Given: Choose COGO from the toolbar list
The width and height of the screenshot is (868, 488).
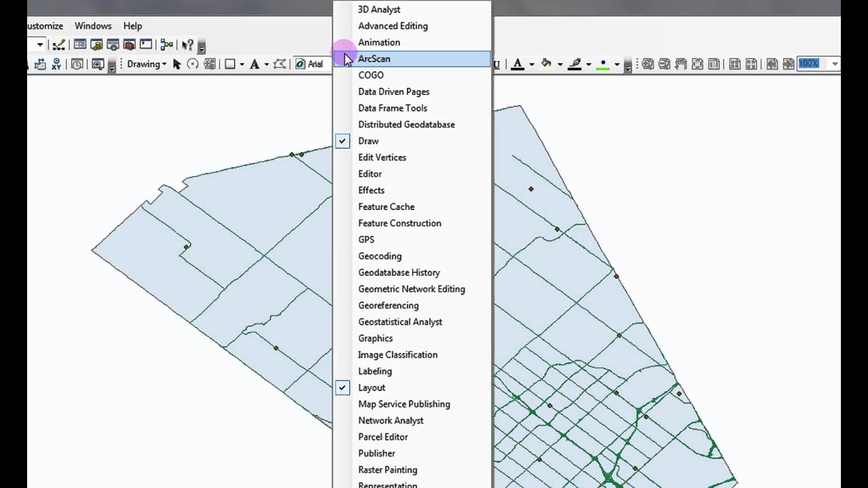Looking at the screenshot, I should tap(412, 75).
